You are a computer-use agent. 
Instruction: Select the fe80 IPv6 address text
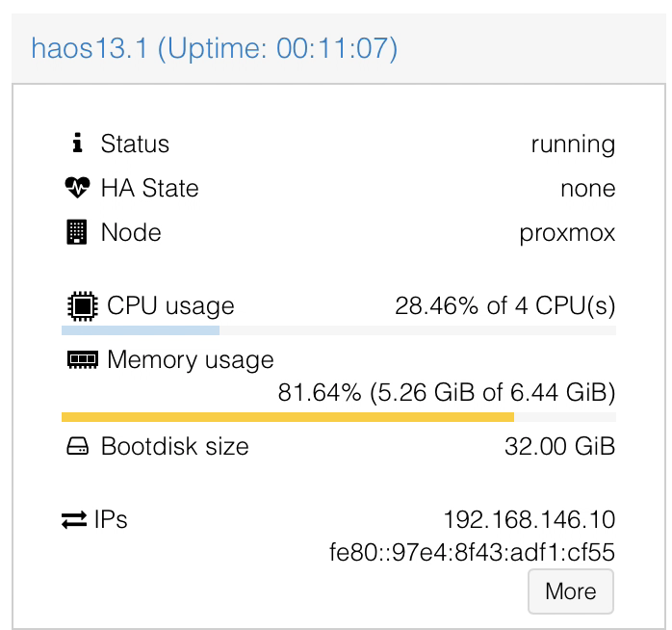click(472, 553)
